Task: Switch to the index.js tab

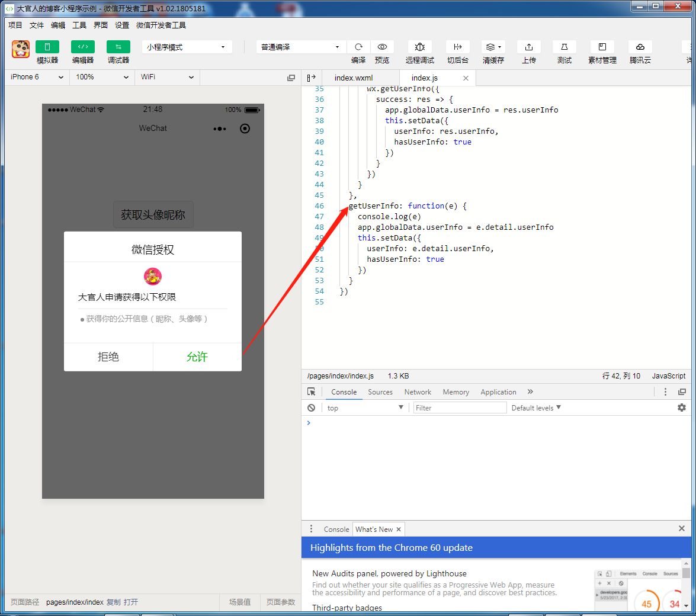Action: 424,78
